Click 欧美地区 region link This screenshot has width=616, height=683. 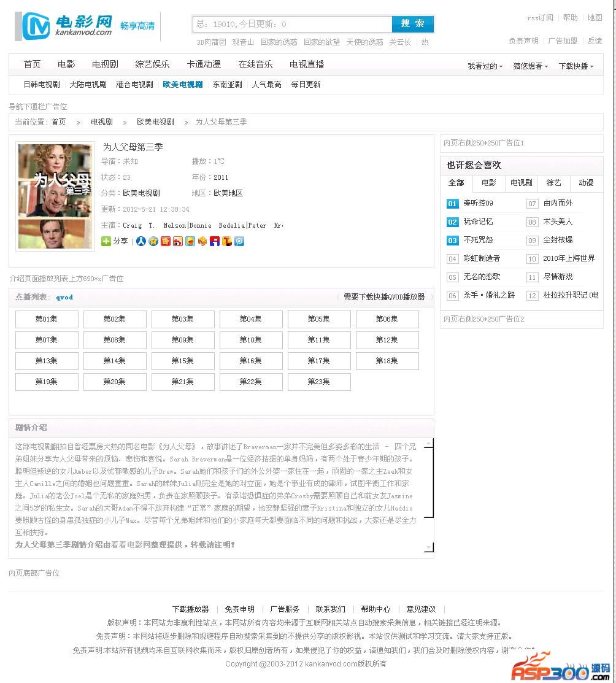pos(228,193)
